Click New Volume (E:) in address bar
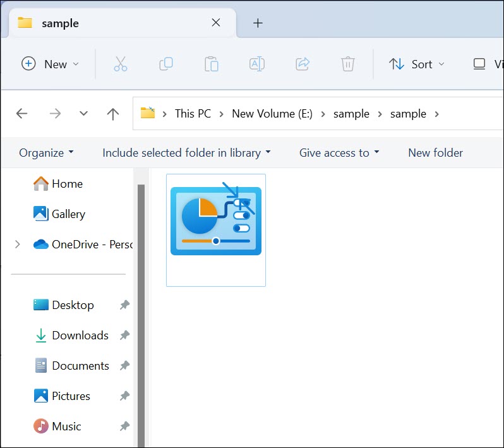 [x=272, y=114]
